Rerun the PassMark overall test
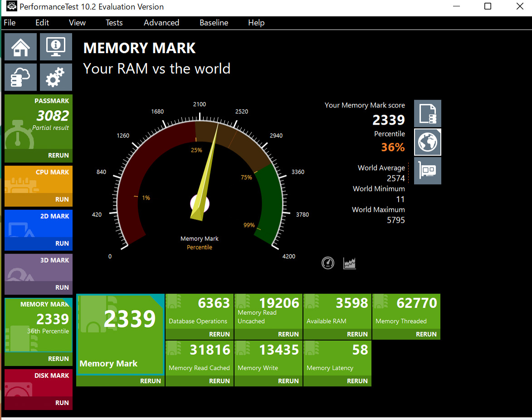The width and height of the screenshot is (532, 420). tap(39, 156)
